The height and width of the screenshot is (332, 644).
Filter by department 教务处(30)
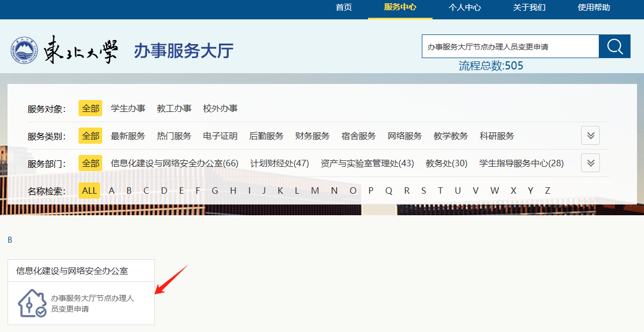coord(447,164)
